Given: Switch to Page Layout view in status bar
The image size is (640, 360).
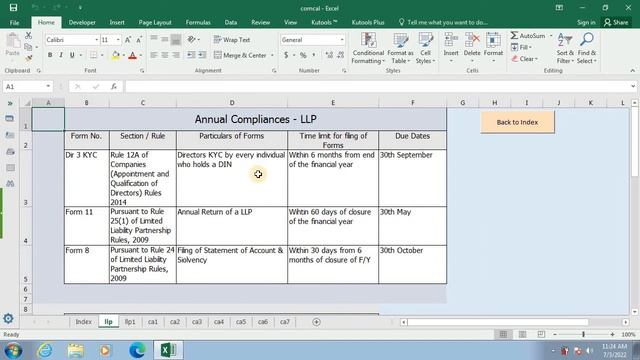Looking at the screenshot, I should tap(522, 335).
